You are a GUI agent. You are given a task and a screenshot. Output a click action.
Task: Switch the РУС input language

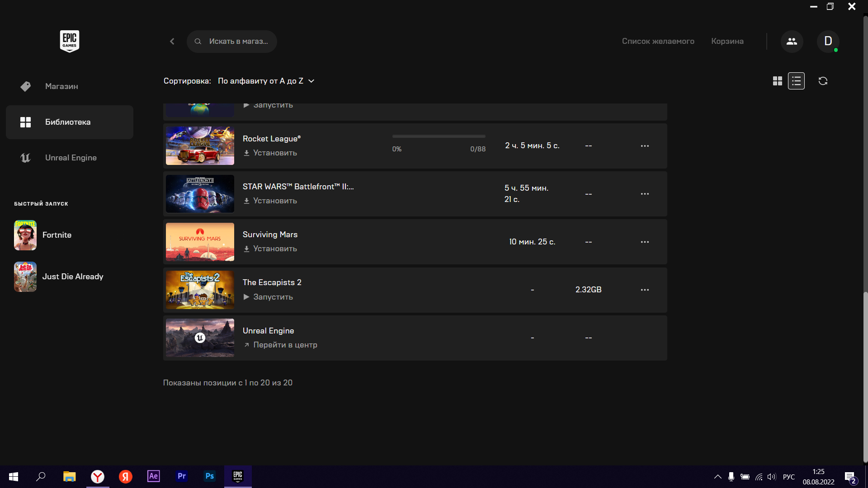(788, 477)
